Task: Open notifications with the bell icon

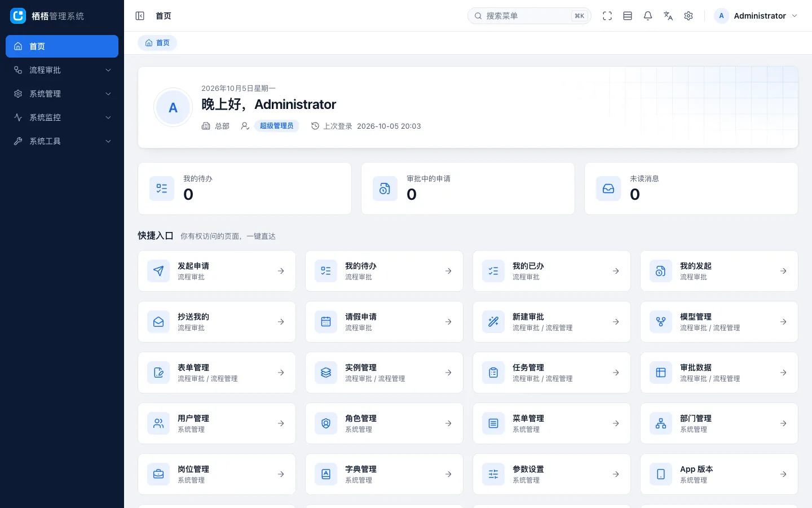Action: 648,16
